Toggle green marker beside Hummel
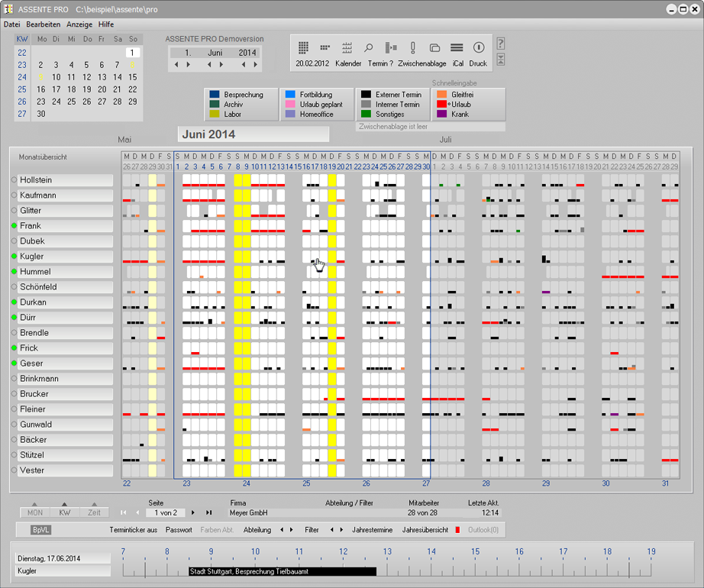This screenshot has height=588, width=704. click(x=14, y=272)
